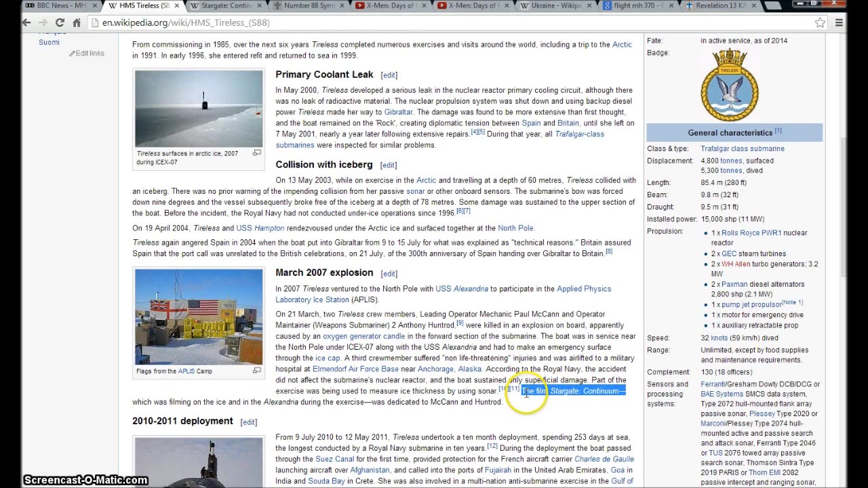
Task: Open the Trafalgar class submarine infobox link
Action: [x=743, y=148]
